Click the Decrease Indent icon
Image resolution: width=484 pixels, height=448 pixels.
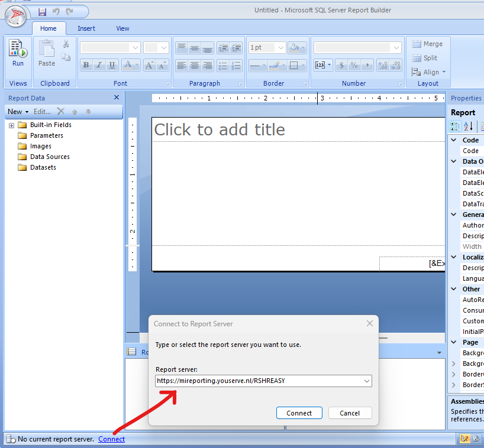(x=223, y=48)
